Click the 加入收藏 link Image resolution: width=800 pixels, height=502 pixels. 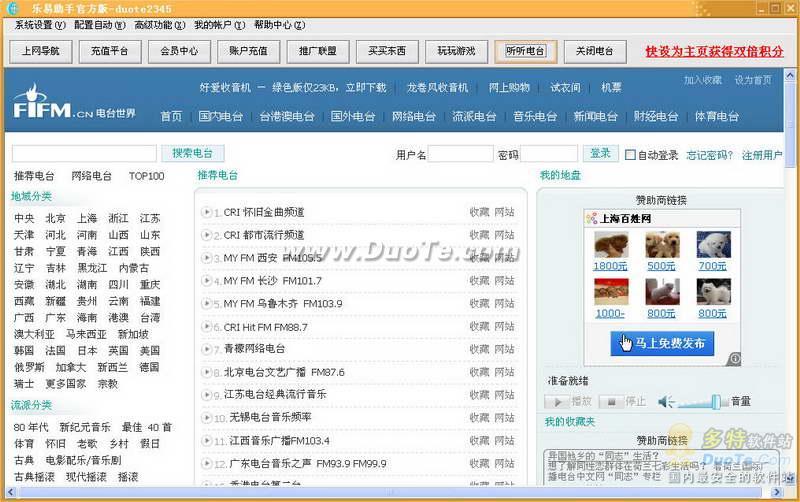point(703,80)
